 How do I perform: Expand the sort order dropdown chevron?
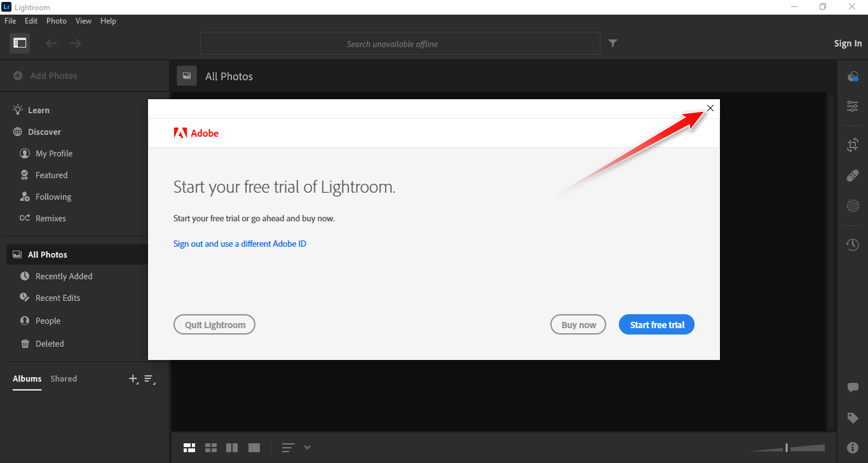click(308, 448)
